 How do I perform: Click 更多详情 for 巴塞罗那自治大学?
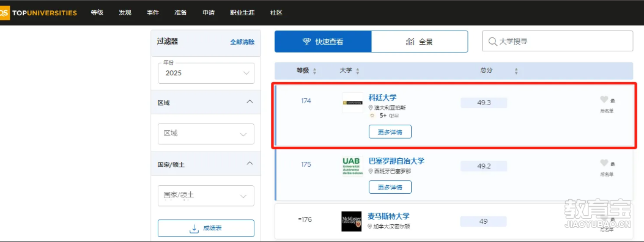[390, 187]
